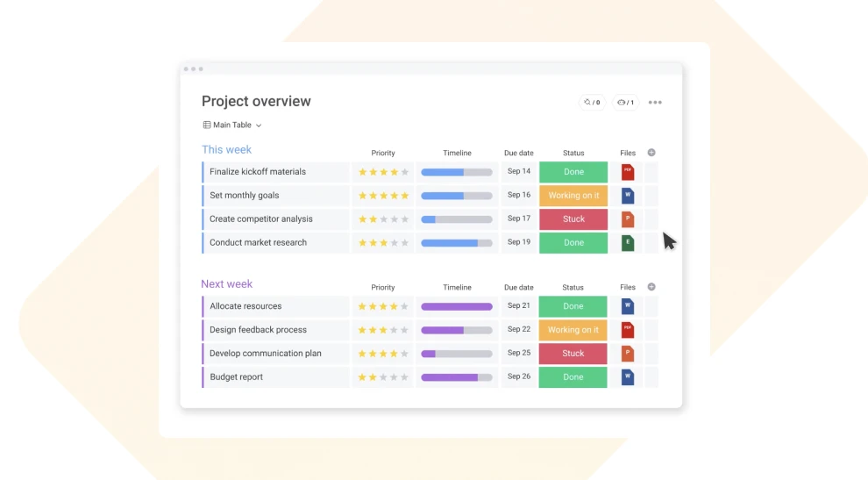The image size is (868, 480).
Task: Change Done status of Allocate resources
Action: coord(573,306)
